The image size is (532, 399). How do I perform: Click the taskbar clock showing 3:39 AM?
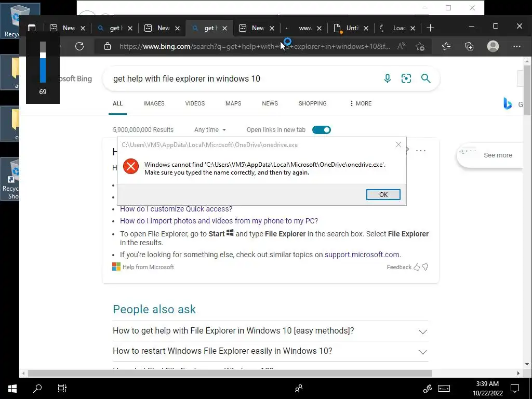click(487, 389)
